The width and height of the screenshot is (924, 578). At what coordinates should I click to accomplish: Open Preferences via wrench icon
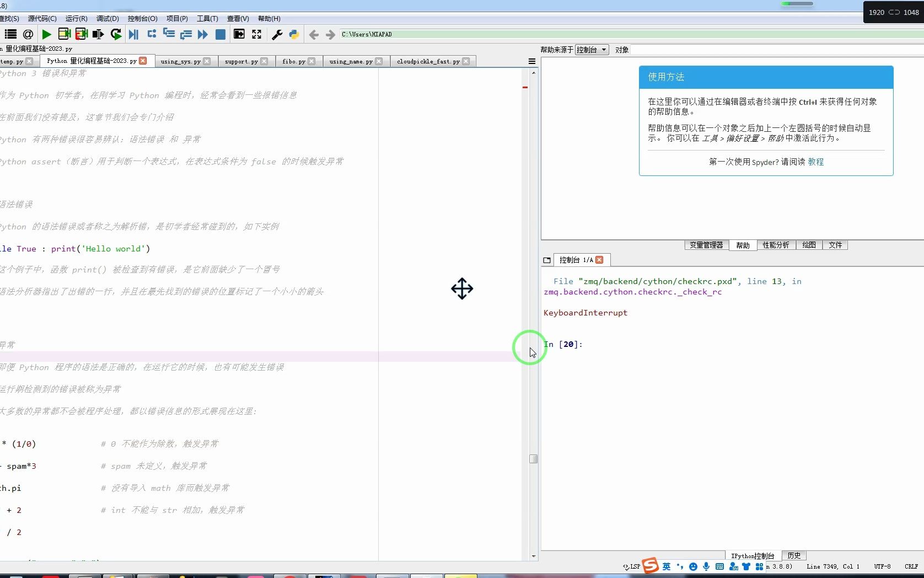[x=277, y=34]
